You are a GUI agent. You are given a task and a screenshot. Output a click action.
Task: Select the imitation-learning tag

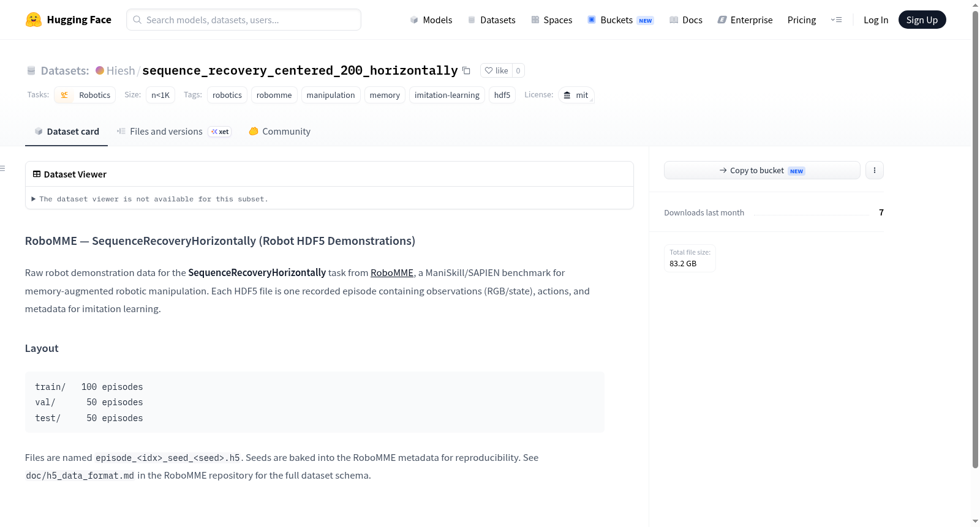[447, 95]
